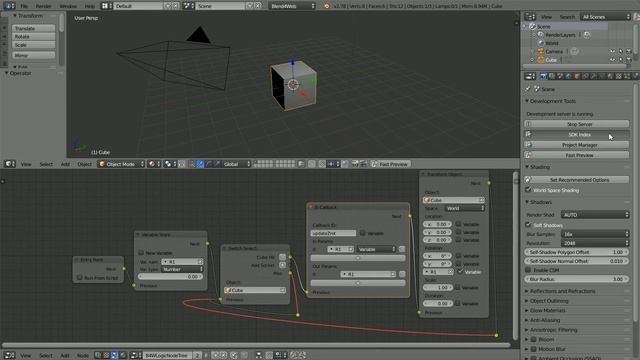
Task: Adjust the Self-Shadow Polygon Offset slider
Action: tap(577, 252)
